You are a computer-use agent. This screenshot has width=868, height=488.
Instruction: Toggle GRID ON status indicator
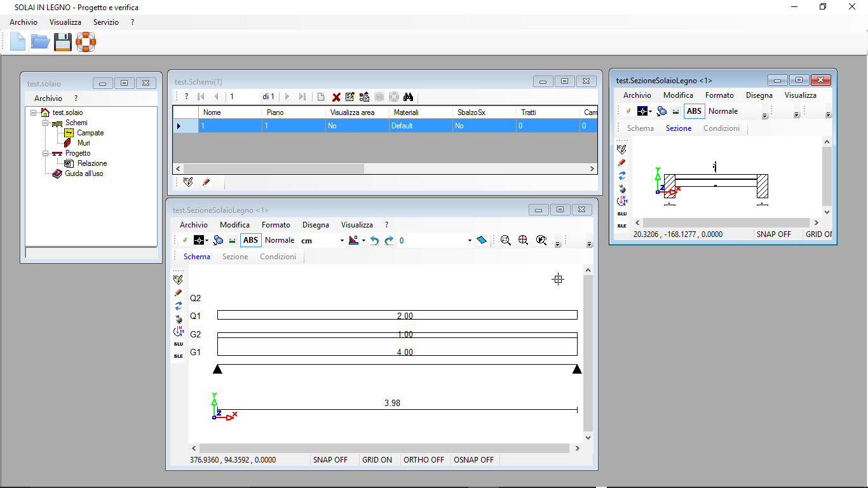coord(377,459)
